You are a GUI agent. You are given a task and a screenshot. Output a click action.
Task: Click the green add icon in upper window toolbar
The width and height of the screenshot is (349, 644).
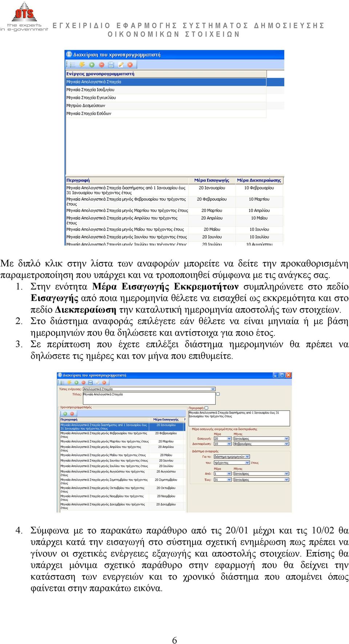92,65
